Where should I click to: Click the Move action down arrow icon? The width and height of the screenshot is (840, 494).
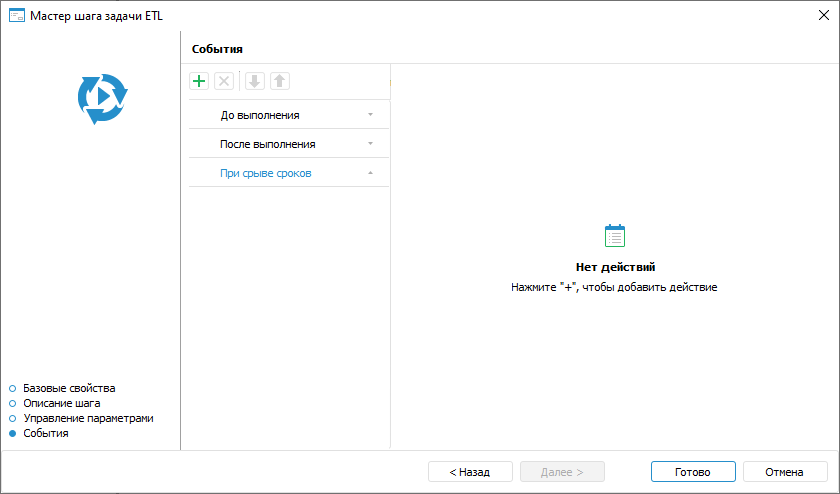255,82
